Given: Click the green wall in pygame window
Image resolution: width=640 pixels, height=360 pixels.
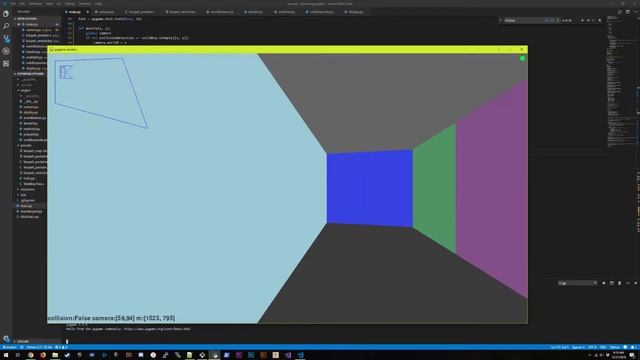Looking at the screenshot, I should (x=434, y=188).
